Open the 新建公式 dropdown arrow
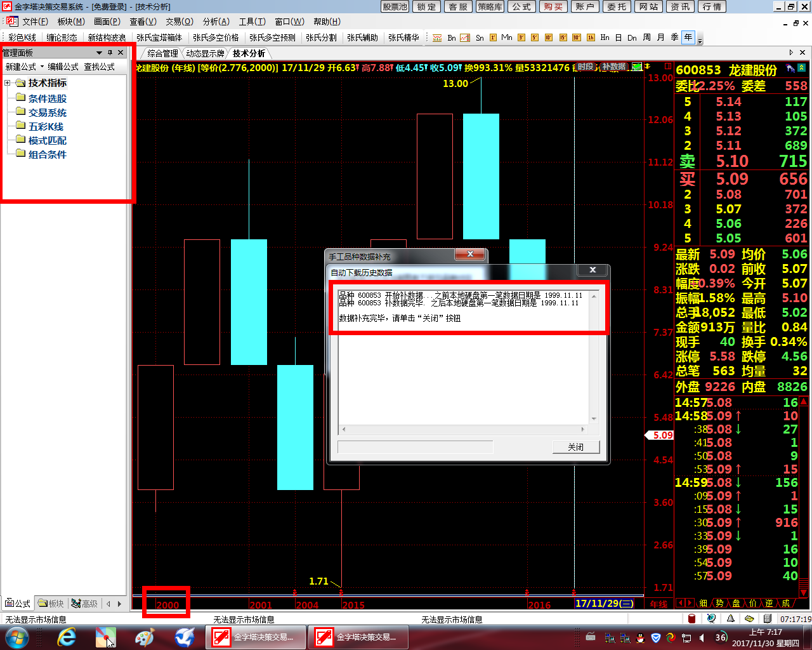 pos(43,67)
